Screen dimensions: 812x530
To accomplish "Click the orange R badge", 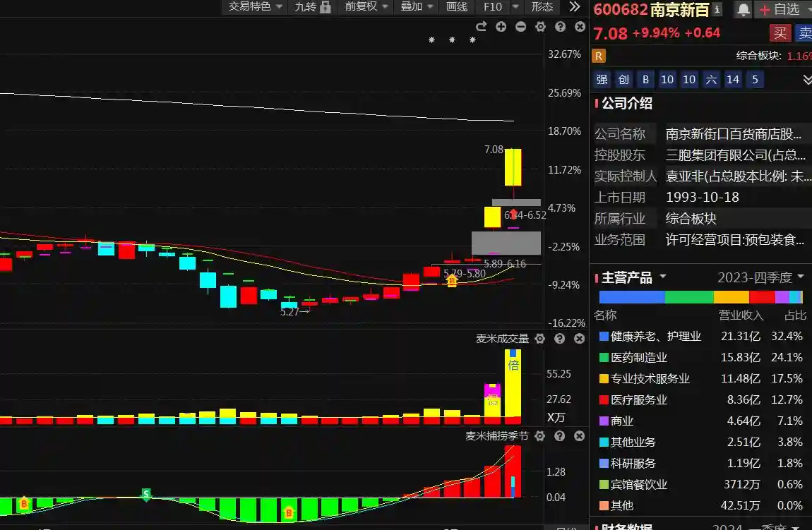I will [599, 56].
